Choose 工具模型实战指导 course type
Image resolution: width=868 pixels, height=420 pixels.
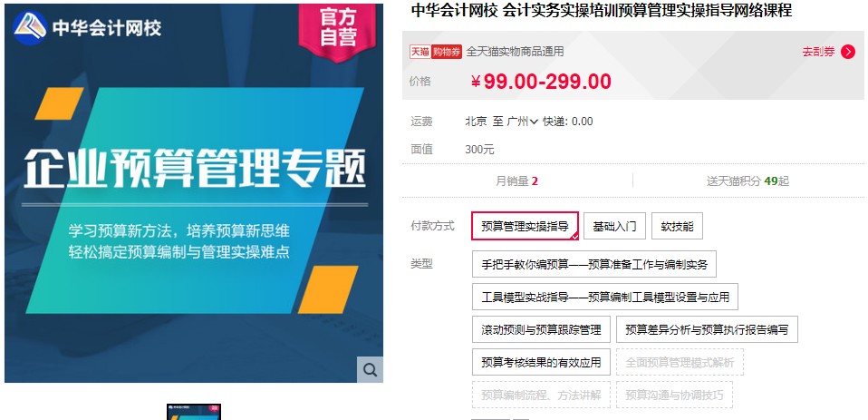coord(605,297)
